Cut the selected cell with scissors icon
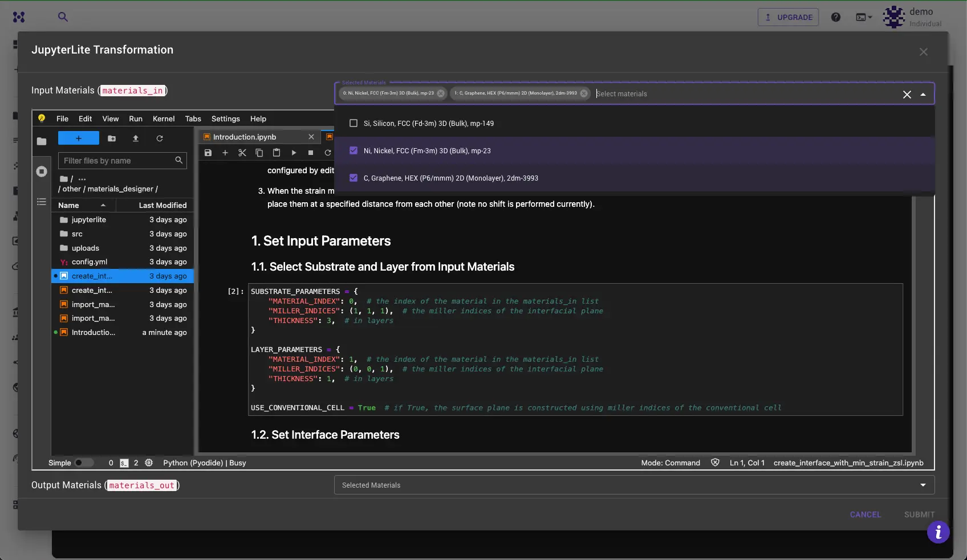Viewport: 967px width, 560px height. 242,153
